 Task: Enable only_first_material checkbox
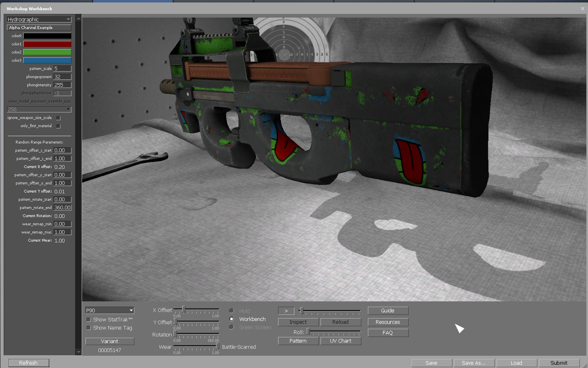[58, 126]
